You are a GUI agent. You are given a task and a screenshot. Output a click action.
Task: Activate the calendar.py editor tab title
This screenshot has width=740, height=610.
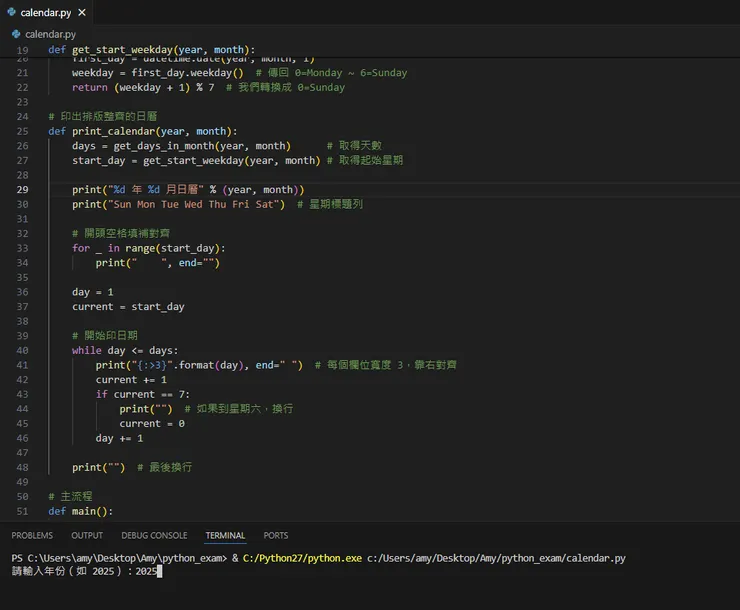click(x=46, y=13)
